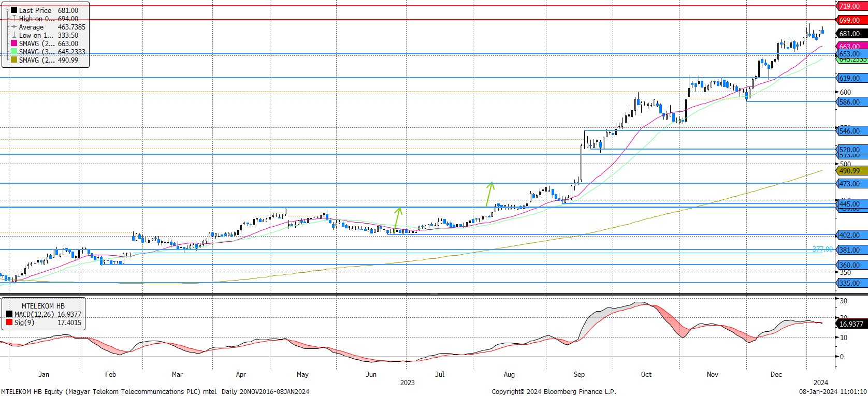Click the May label on time axis
The height and width of the screenshot is (396, 868).
[302, 374]
